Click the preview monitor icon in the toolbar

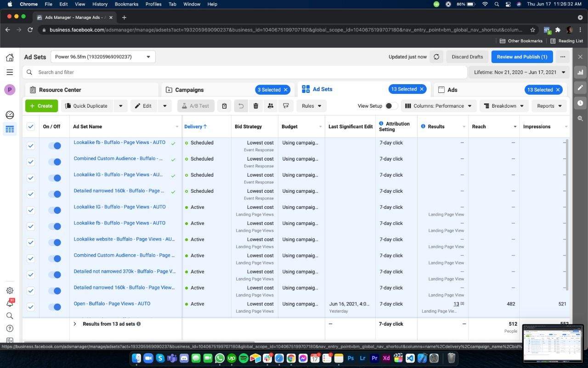point(286,106)
